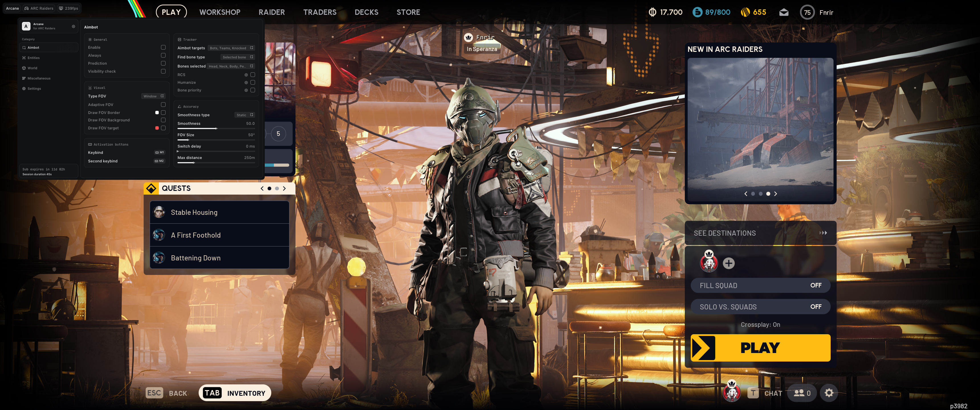Go to next quests page arrow
This screenshot has width=980, height=410.
[284, 188]
